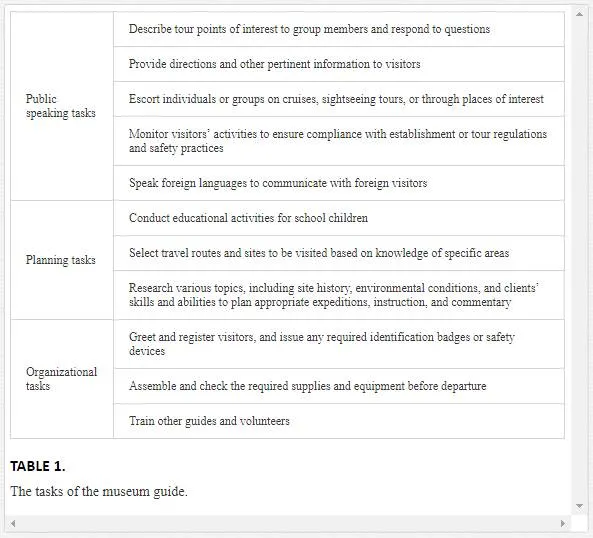The height and width of the screenshot is (538, 593).
Task: Click the horizontal scrollbar left arrow
Action: tap(13, 523)
